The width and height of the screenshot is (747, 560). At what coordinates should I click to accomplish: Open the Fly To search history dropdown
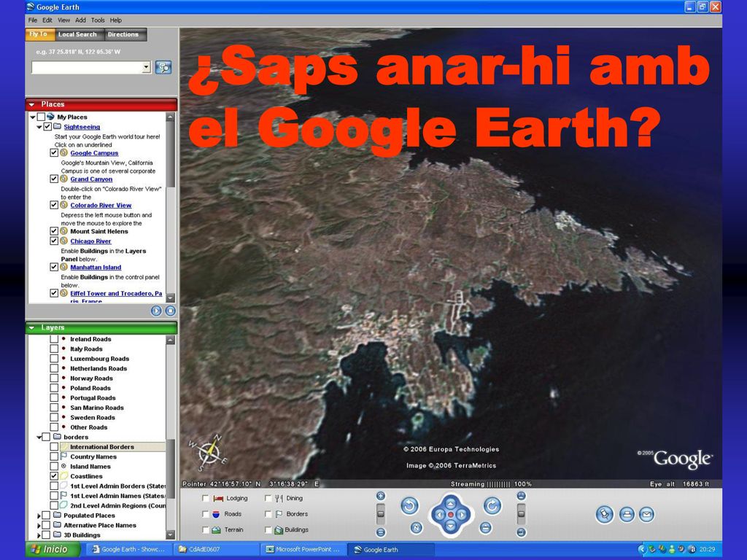tap(146, 67)
